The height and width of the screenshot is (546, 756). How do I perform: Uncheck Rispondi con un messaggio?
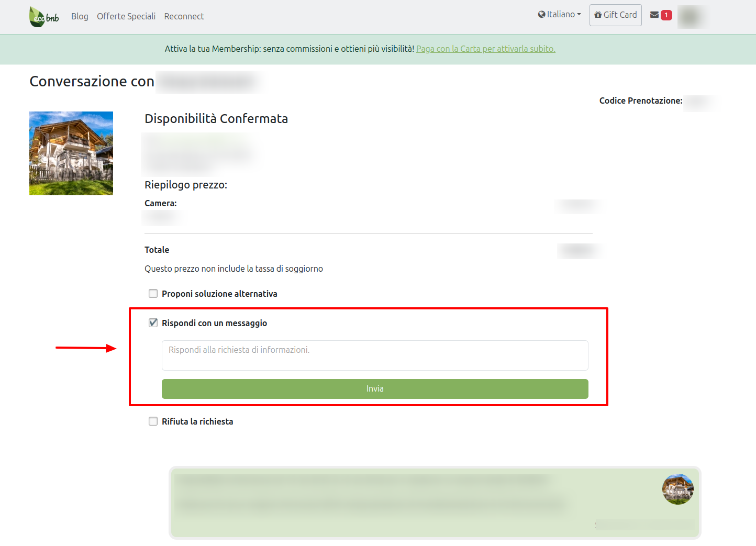[x=153, y=323]
